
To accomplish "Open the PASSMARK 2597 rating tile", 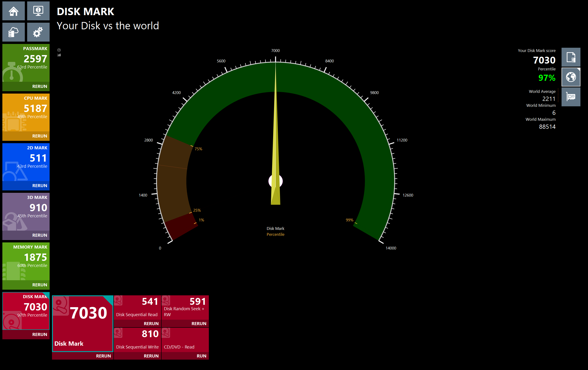I will point(26,63).
